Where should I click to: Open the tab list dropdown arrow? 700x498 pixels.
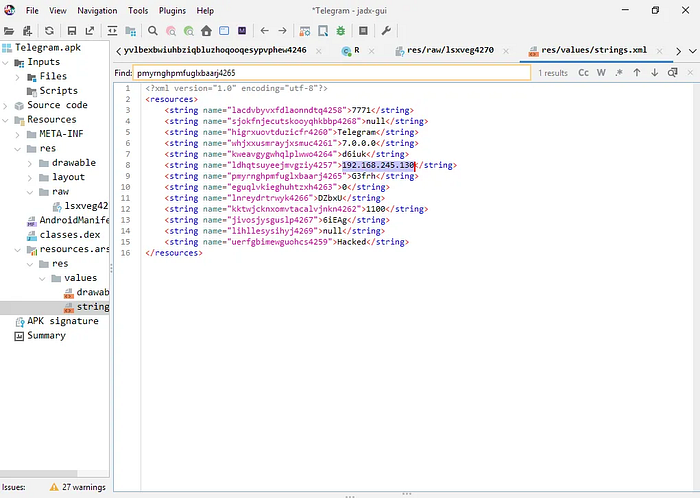coord(692,51)
